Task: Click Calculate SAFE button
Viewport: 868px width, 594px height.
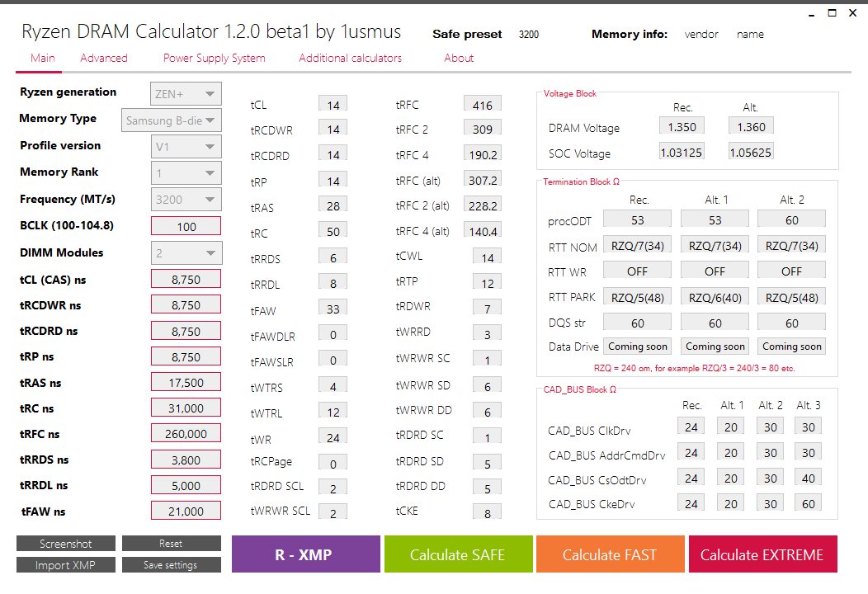Action: click(x=459, y=554)
